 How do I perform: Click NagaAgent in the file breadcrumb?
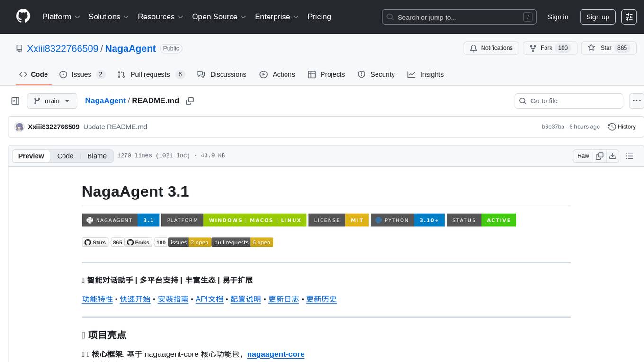105,100
